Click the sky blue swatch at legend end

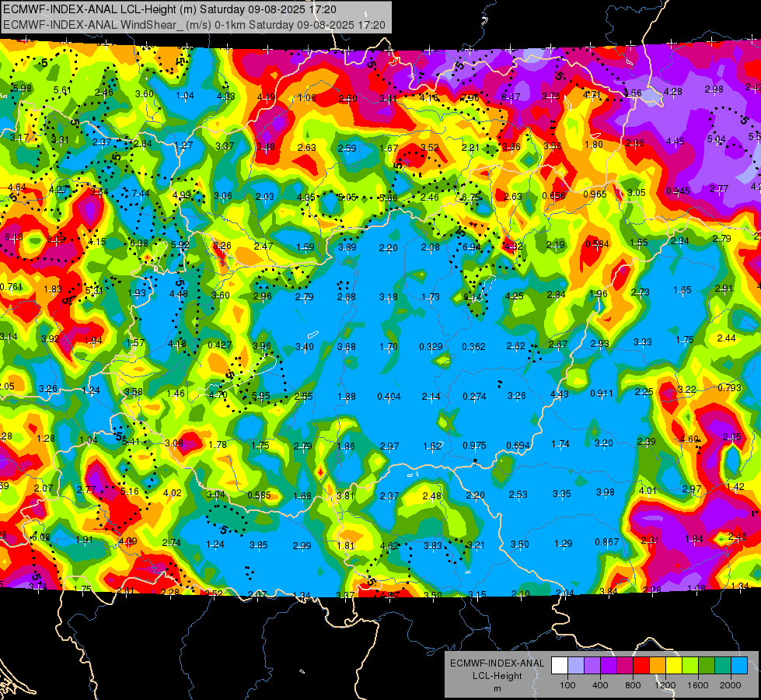coord(740,665)
